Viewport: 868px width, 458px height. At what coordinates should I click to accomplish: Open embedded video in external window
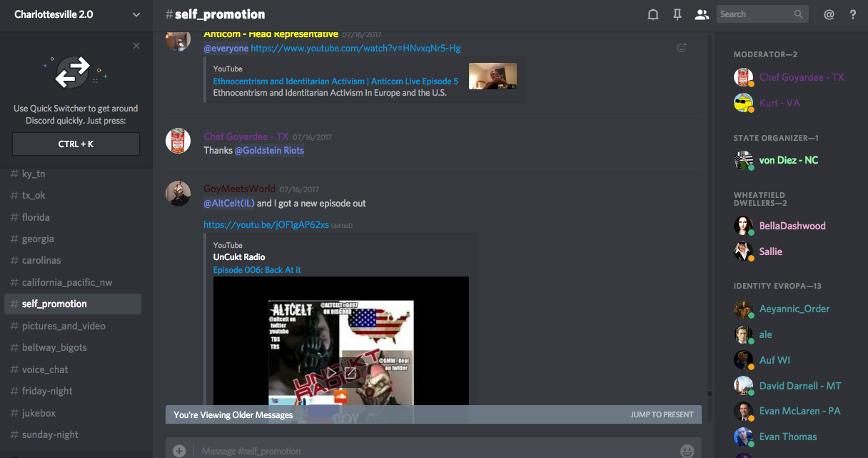350,372
